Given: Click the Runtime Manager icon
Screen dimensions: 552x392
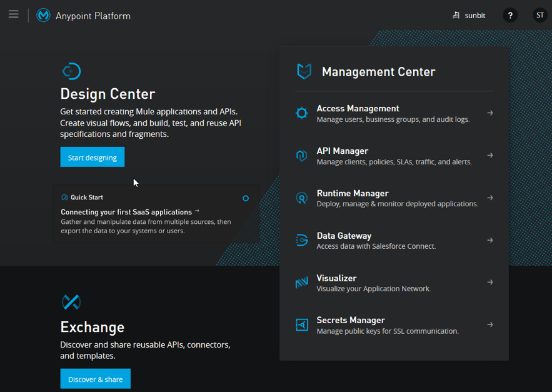Looking at the screenshot, I should (302, 198).
